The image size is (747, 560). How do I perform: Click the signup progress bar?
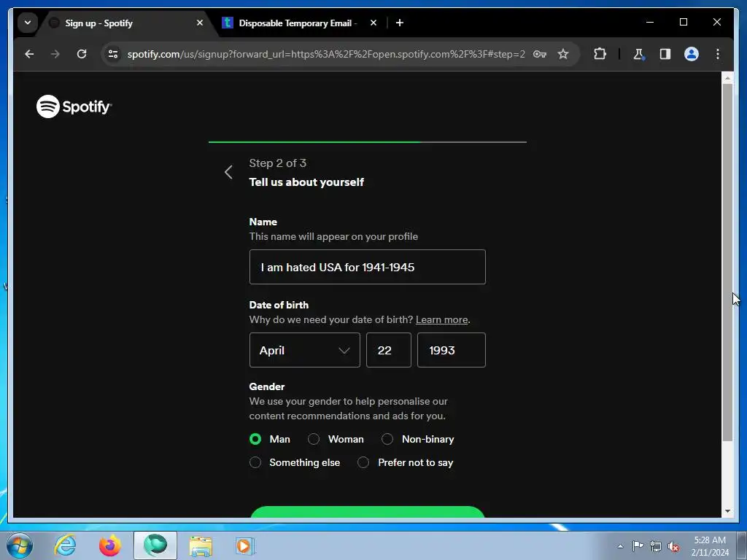coord(368,142)
